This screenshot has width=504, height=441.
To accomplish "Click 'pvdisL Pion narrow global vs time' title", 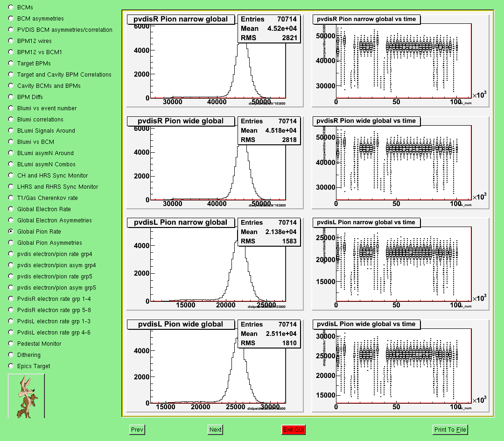I will (366, 222).
